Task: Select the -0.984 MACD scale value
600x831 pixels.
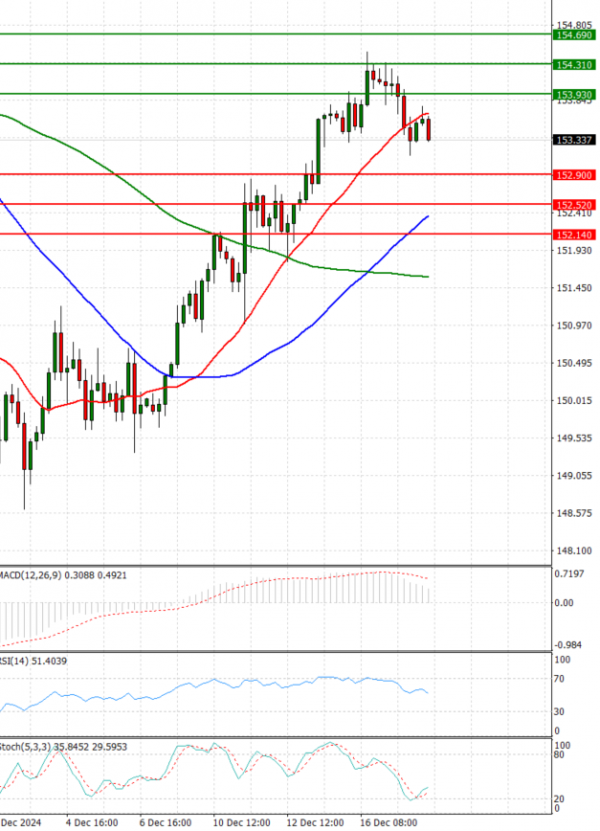Action: point(570,645)
